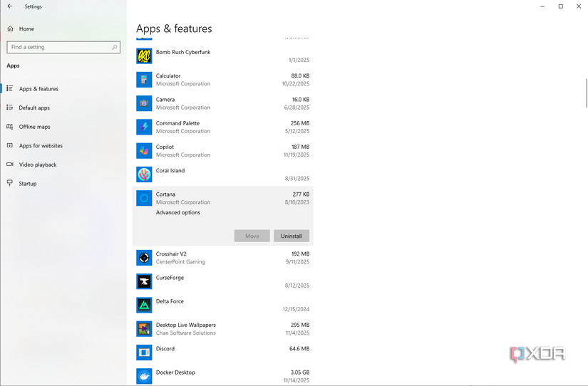
Task: Click the Cortana app icon
Action: point(144,198)
